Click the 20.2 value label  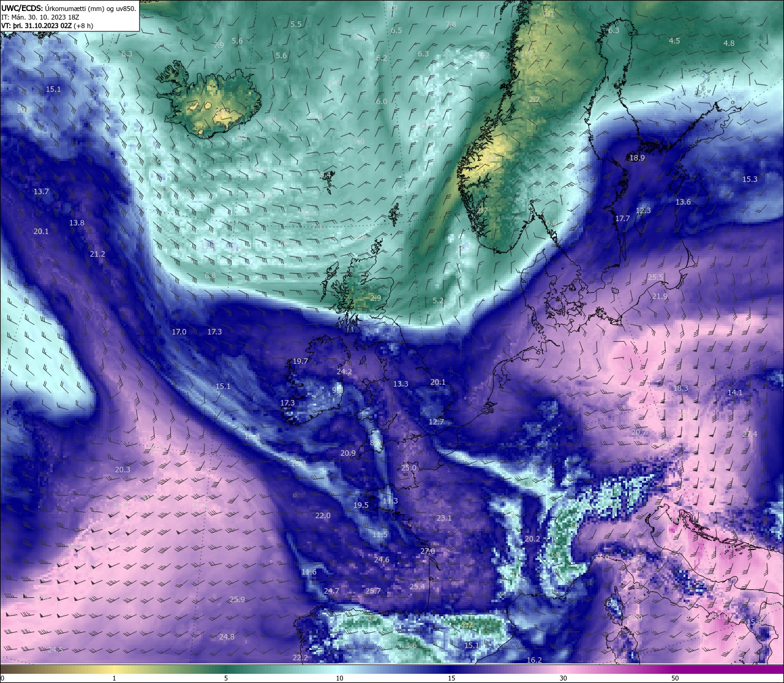[532, 538]
